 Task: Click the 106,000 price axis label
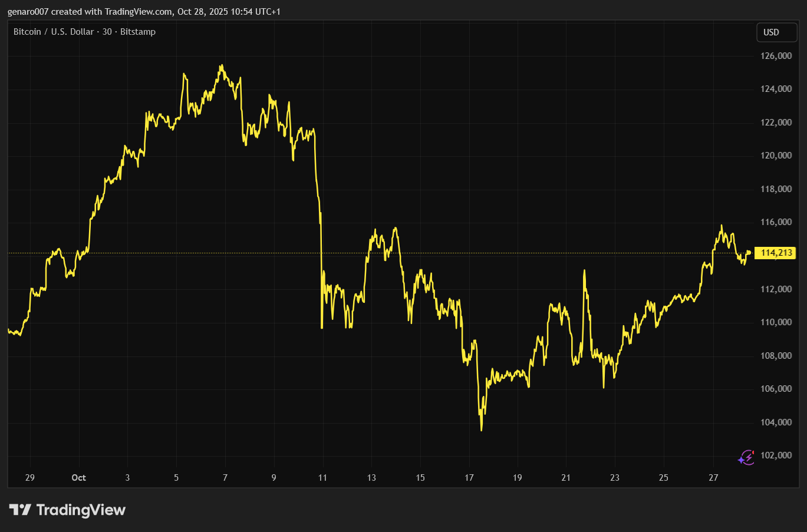(776, 389)
